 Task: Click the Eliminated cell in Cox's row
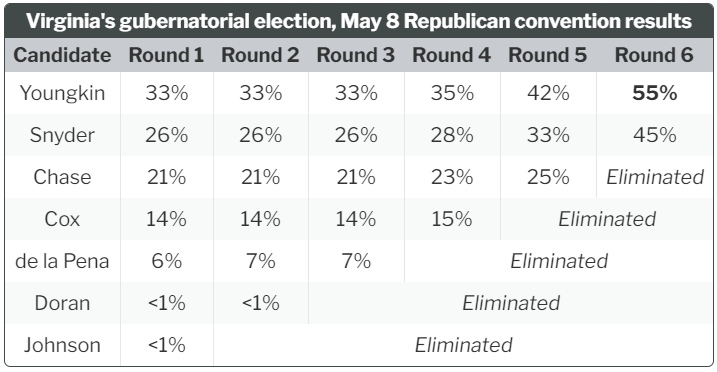pos(607,219)
